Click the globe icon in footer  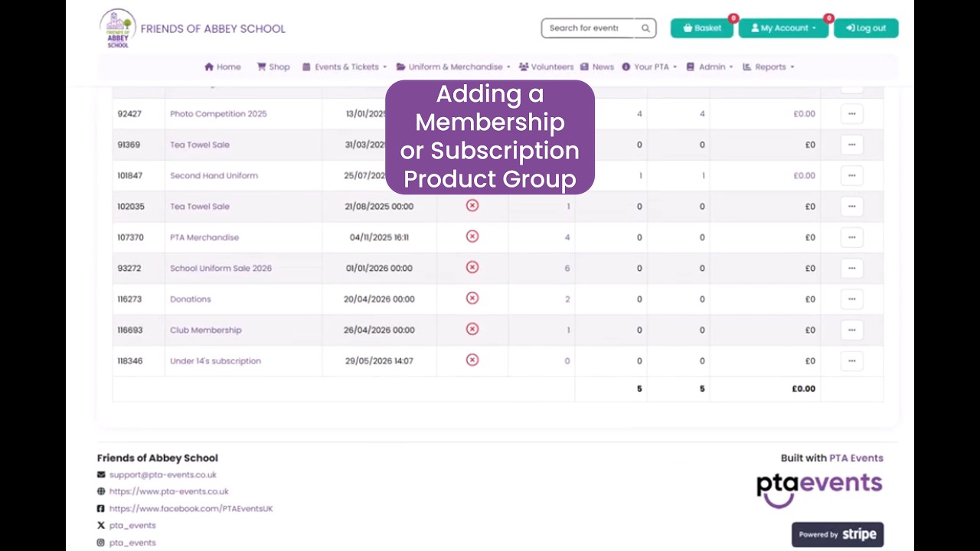click(101, 492)
